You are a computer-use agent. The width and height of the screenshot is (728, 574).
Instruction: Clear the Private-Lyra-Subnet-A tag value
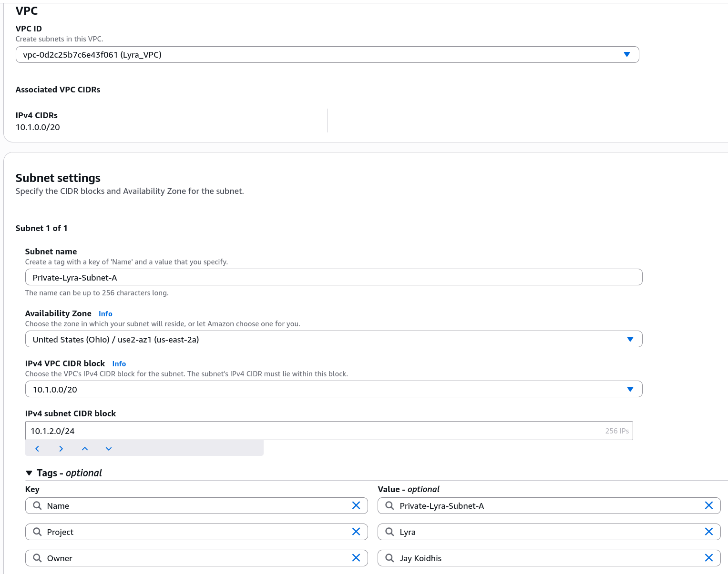point(708,505)
